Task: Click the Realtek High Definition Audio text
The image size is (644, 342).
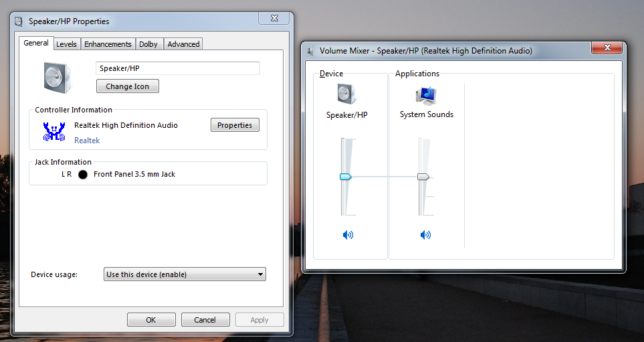Action: [126, 125]
